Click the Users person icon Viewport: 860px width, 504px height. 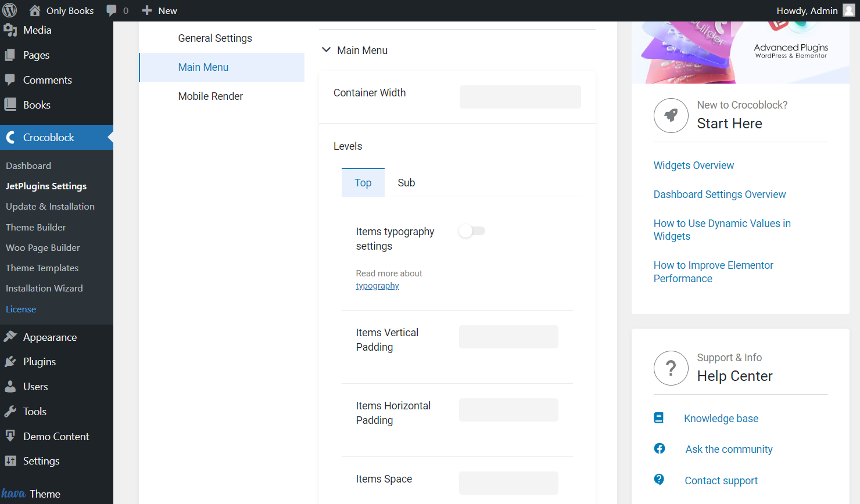(x=10, y=387)
